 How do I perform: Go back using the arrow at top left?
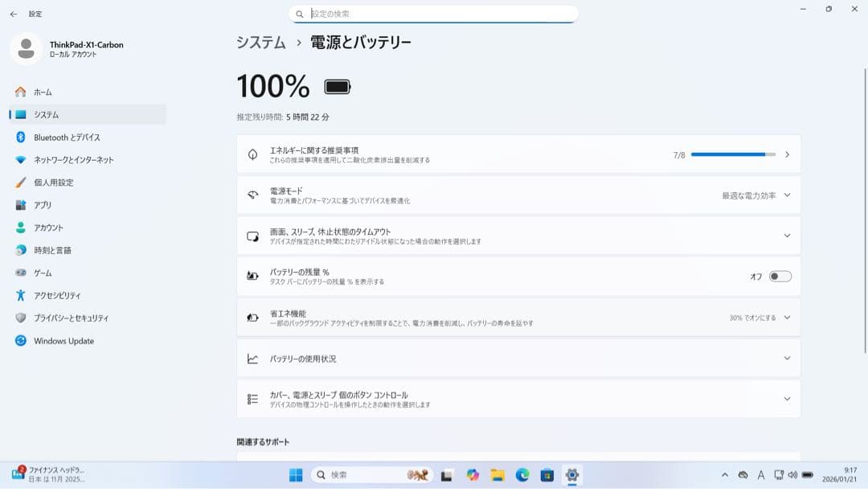click(11, 14)
